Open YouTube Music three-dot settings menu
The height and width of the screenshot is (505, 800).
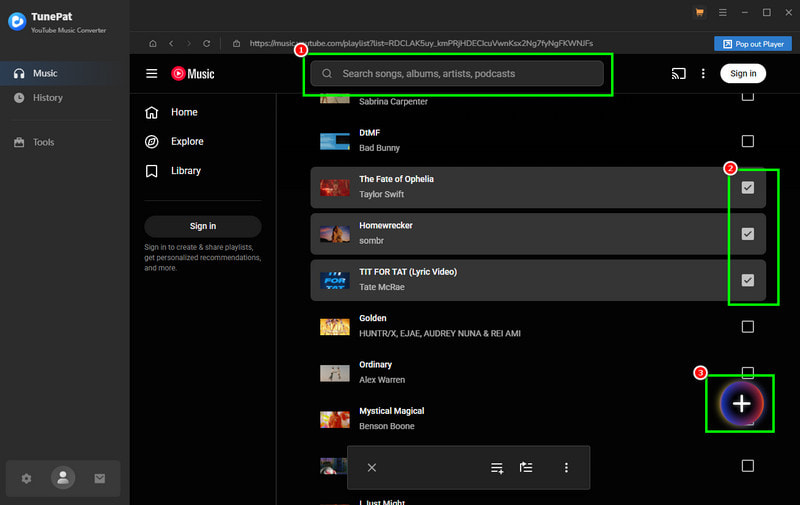pos(703,73)
